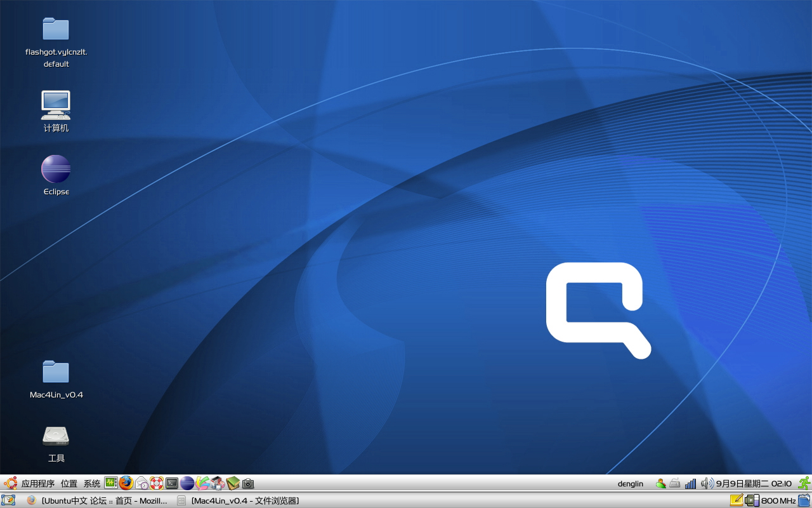
Task: Open the green books dictionary launcher
Action: click(x=233, y=483)
